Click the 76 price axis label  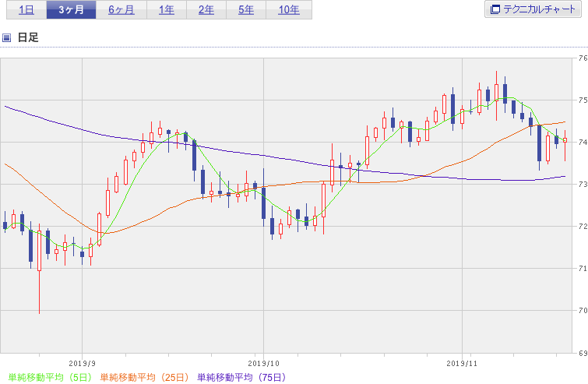[x=583, y=58]
